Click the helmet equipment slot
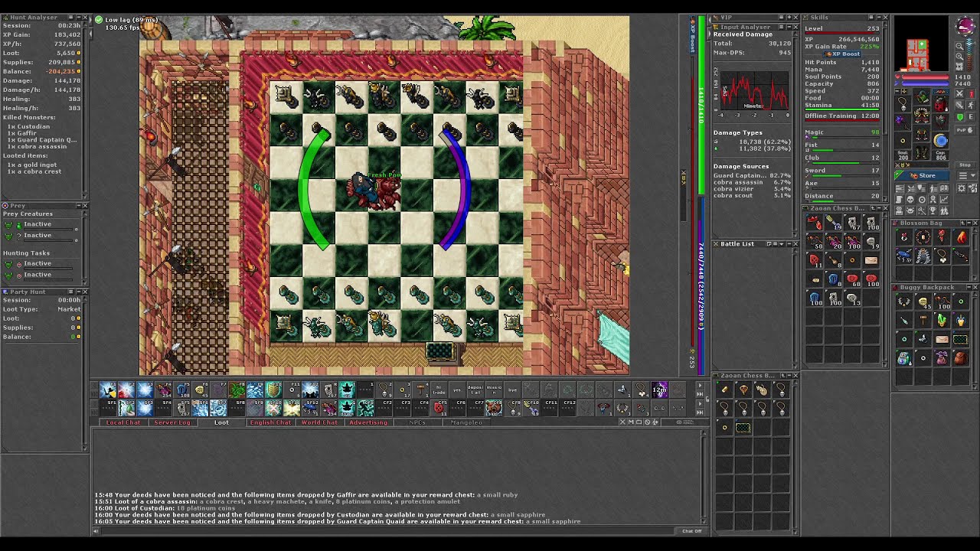 point(922,97)
